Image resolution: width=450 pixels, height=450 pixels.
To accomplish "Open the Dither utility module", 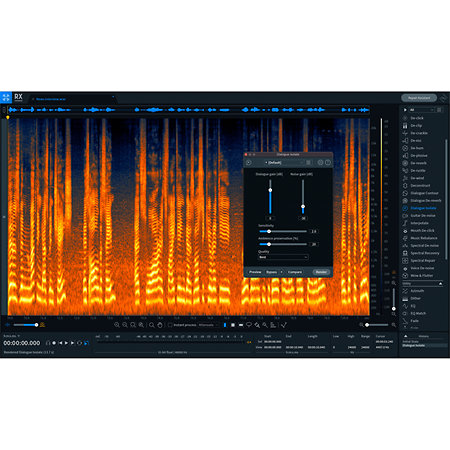I will pos(412,298).
